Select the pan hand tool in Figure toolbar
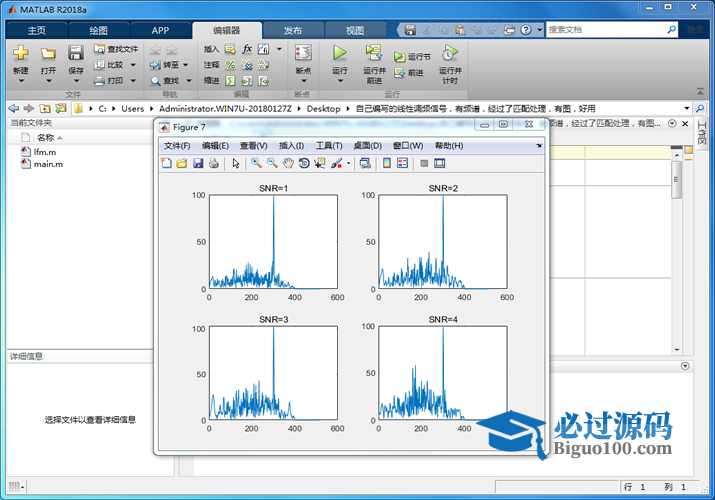Viewport: 715px width, 500px height. (x=288, y=163)
